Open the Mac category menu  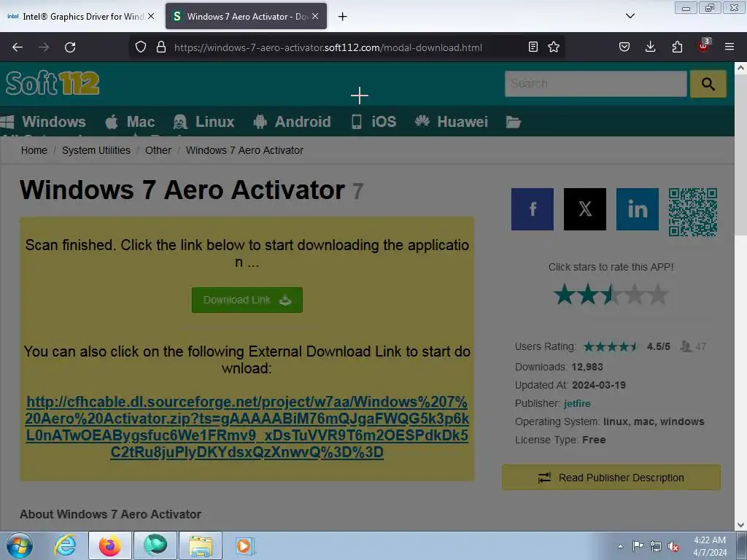click(x=130, y=122)
